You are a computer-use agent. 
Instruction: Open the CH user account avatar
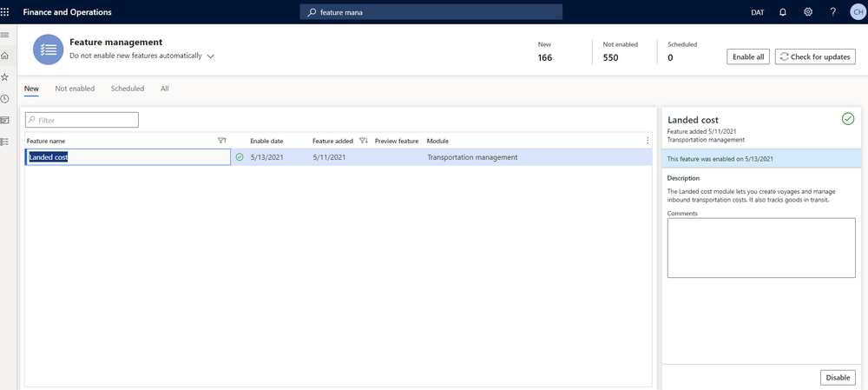858,12
